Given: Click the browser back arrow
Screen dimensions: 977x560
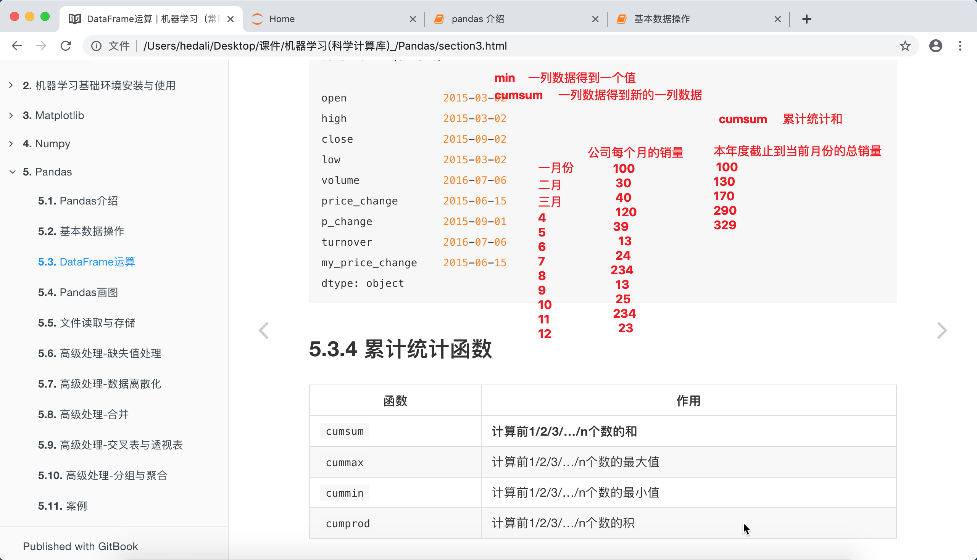Looking at the screenshot, I should tap(16, 46).
